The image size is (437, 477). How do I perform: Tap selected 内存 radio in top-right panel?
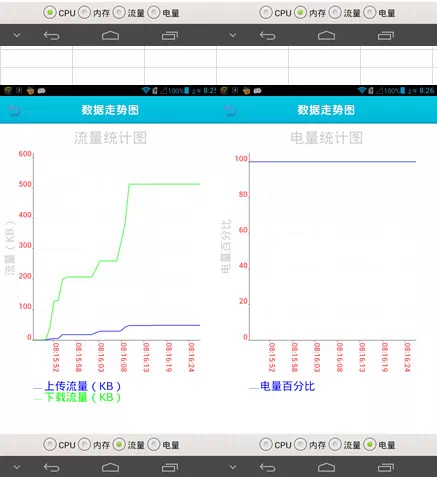tap(300, 13)
